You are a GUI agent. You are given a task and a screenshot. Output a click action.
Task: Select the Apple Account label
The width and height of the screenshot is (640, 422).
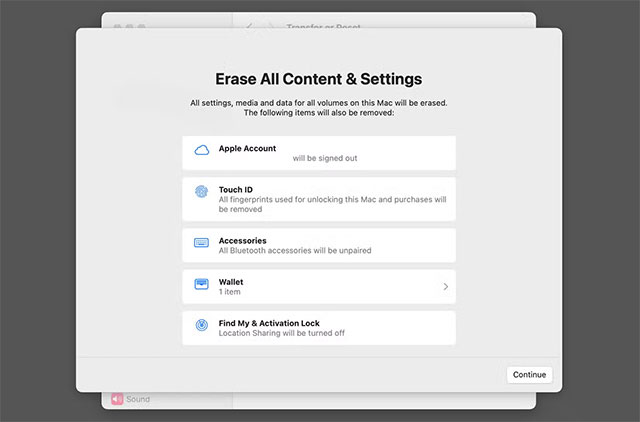click(247, 149)
